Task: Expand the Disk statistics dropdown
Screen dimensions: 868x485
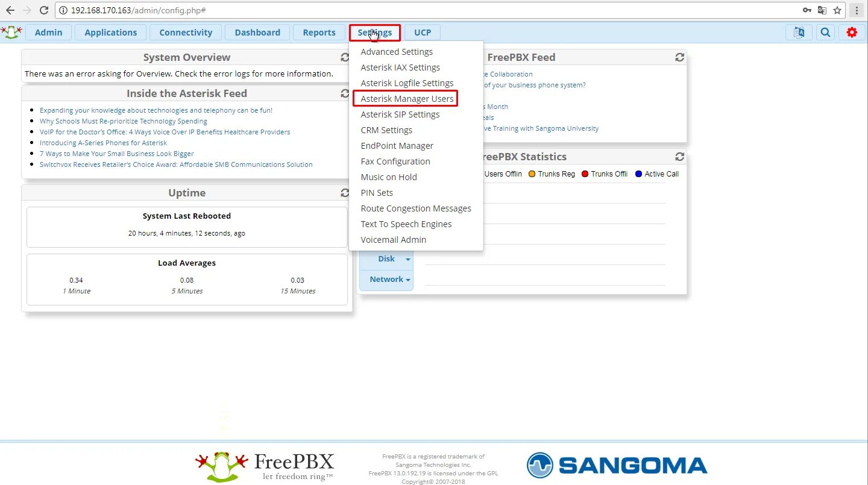Action: point(386,259)
